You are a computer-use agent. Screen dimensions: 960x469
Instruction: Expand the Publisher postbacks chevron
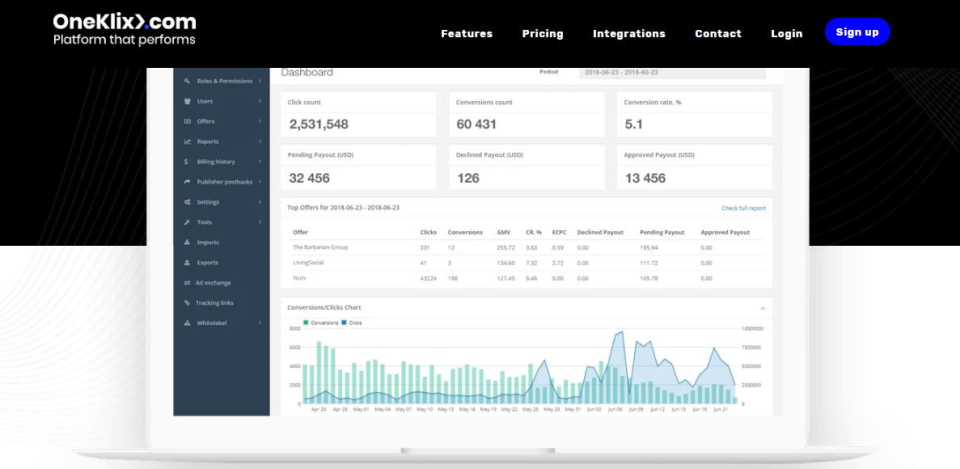(260, 182)
